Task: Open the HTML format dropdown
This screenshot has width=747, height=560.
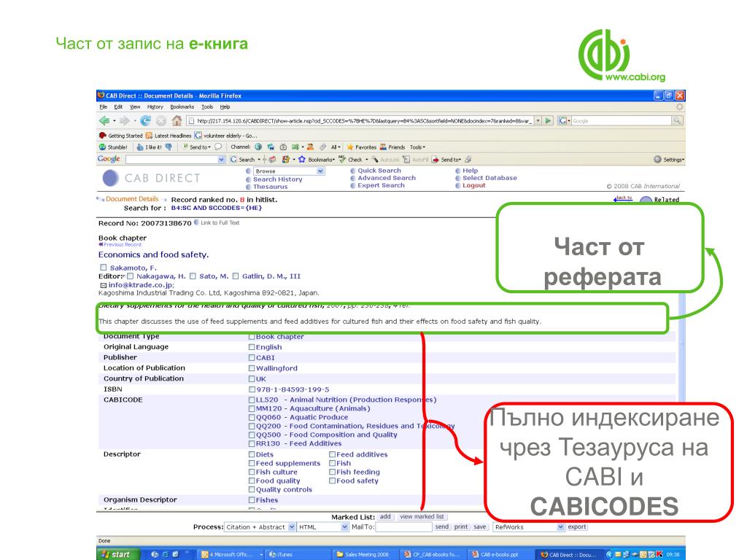Action: tap(323, 527)
